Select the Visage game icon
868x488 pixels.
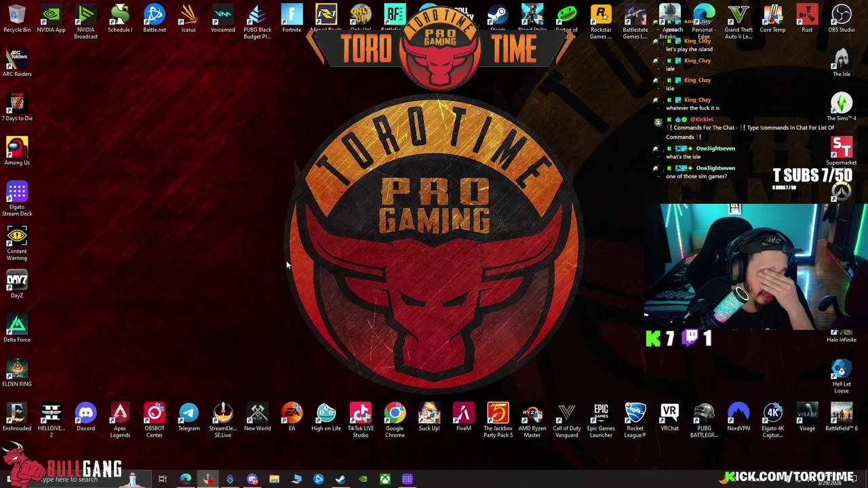pos(807,418)
